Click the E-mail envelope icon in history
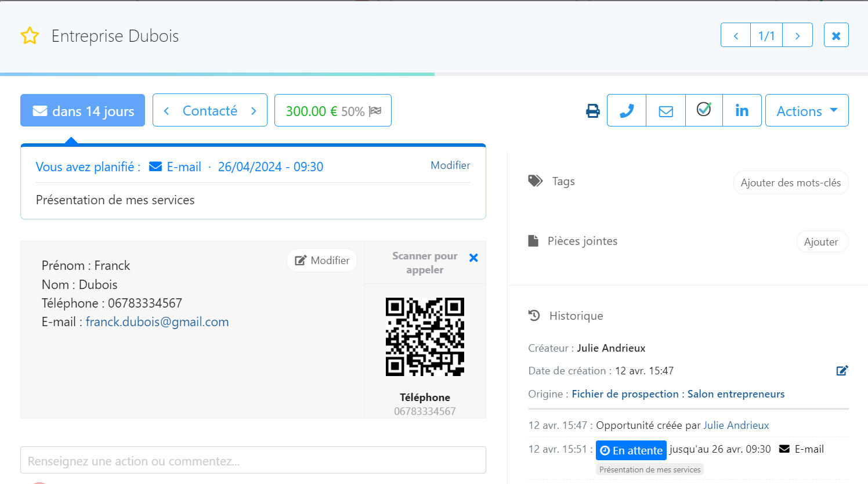868x484 pixels. coord(784,449)
